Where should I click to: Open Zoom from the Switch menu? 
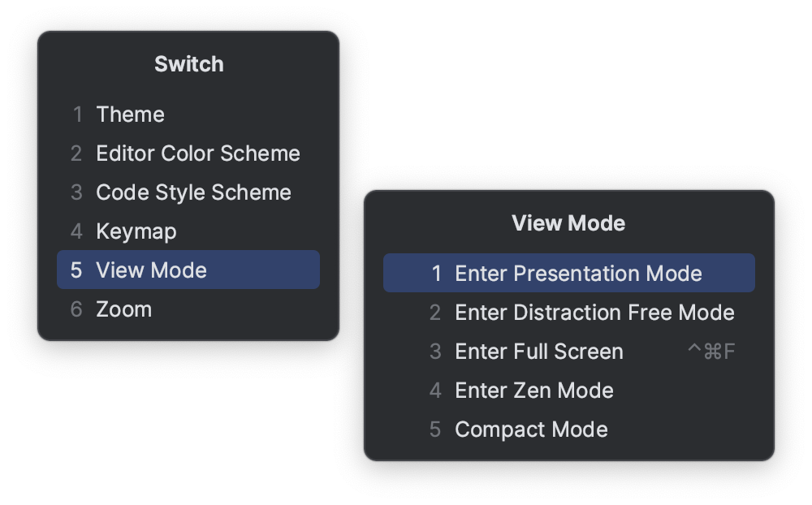123,309
